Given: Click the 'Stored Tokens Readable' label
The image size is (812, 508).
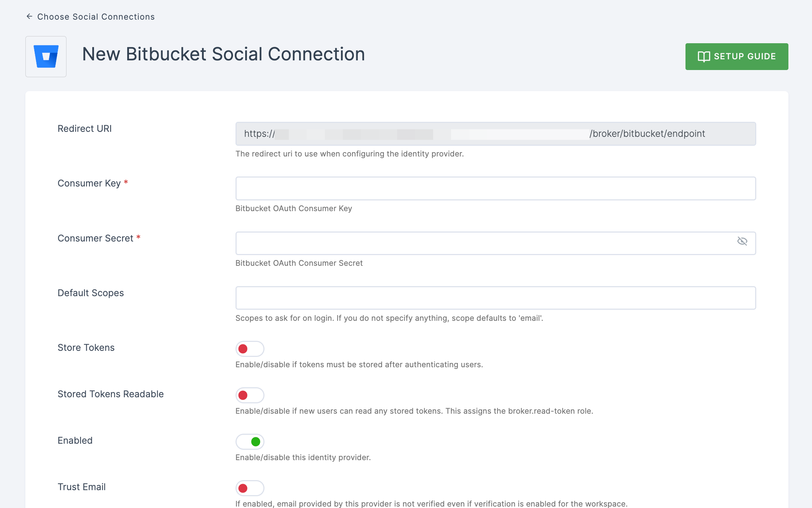Looking at the screenshot, I should 110,394.
